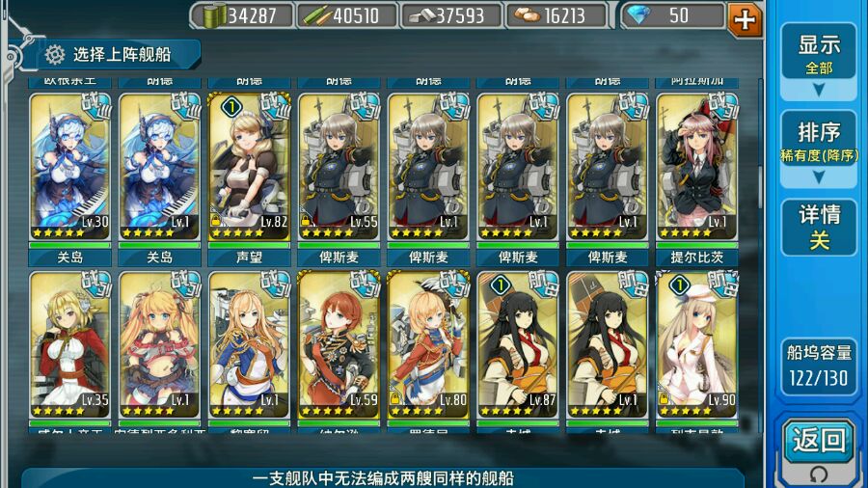Select the Lv.90 white-uniform carrier card
This screenshot has width=868, height=488.
click(697, 344)
